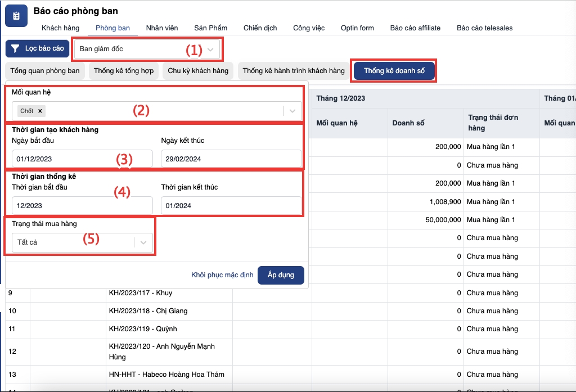Remove the Chốt tag with its x icon
Image resolution: width=576 pixels, height=392 pixels.
click(x=40, y=111)
